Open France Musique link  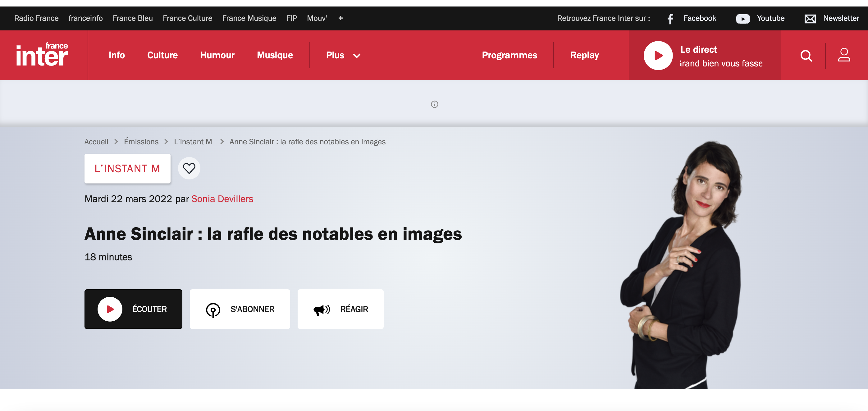(x=249, y=18)
